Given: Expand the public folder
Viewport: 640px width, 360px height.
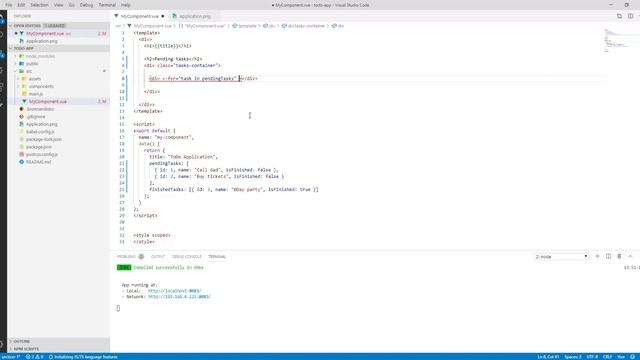Looking at the screenshot, I should pyautogui.click(x=32, y=64).
